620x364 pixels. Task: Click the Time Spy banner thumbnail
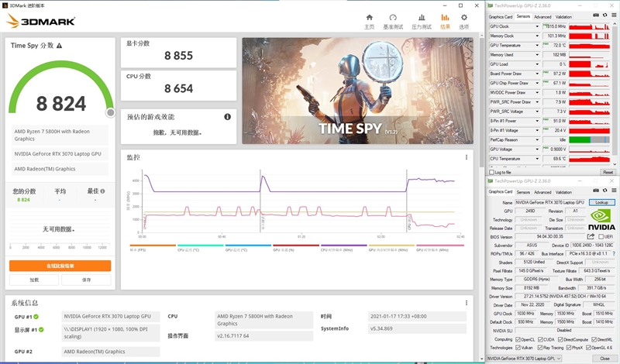357,91
